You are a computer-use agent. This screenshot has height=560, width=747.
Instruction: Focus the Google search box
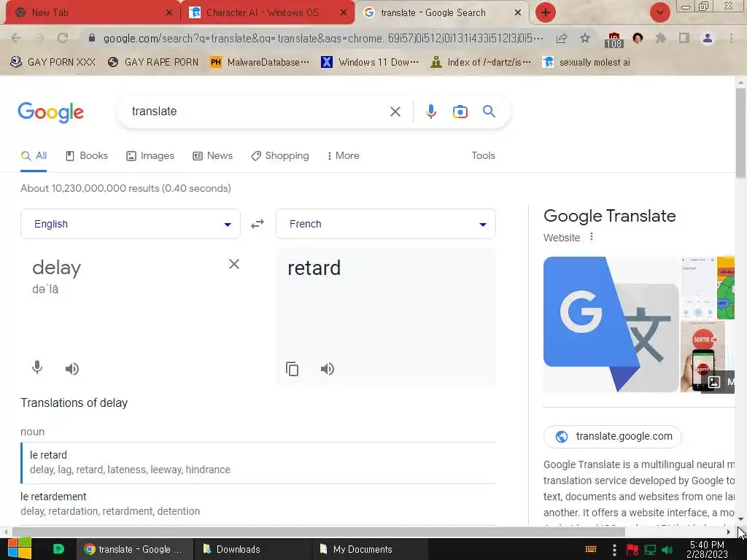[x=258, y=112]
